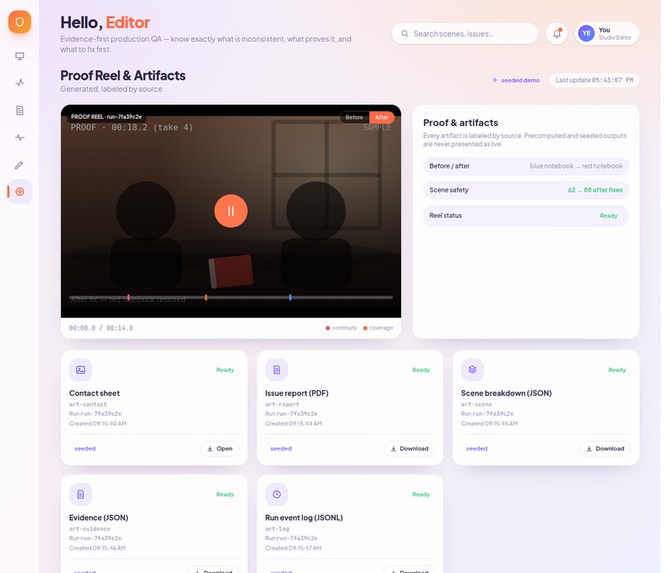The width and height of the screenshot is (666, 573).
Task: Open the Contact sheet artifact
Action: pyautogui.click(x=220, y=449)
